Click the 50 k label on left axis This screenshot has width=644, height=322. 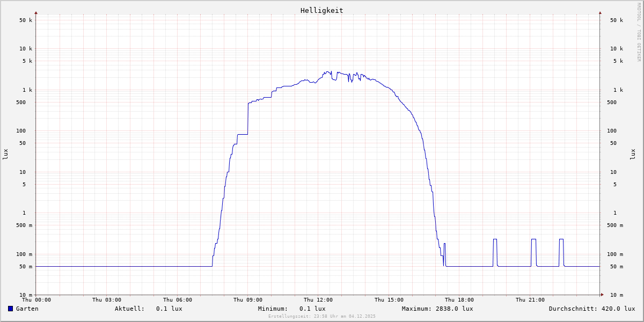click(26, 20)
